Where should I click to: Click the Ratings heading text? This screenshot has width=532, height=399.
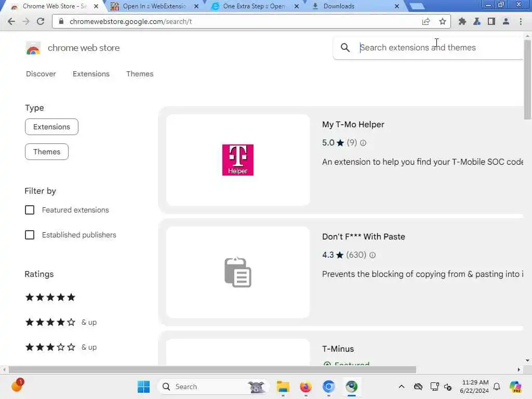pos(39,274)
